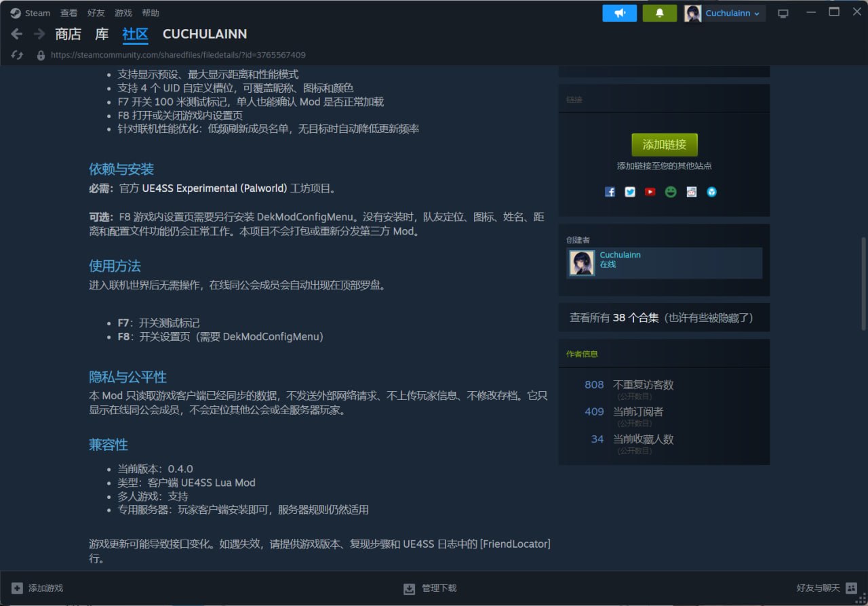Image resolution: width=868 pixels, height=606 pixels.
Task: Go back with the left arrow button
Action: (x=17, y=34)
